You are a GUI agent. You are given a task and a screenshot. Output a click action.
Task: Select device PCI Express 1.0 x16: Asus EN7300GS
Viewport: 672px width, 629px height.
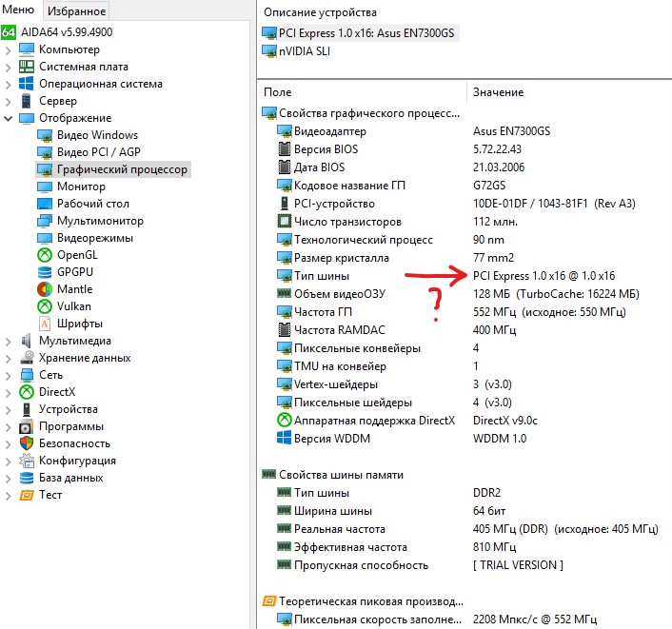click(x=360, y=33)
